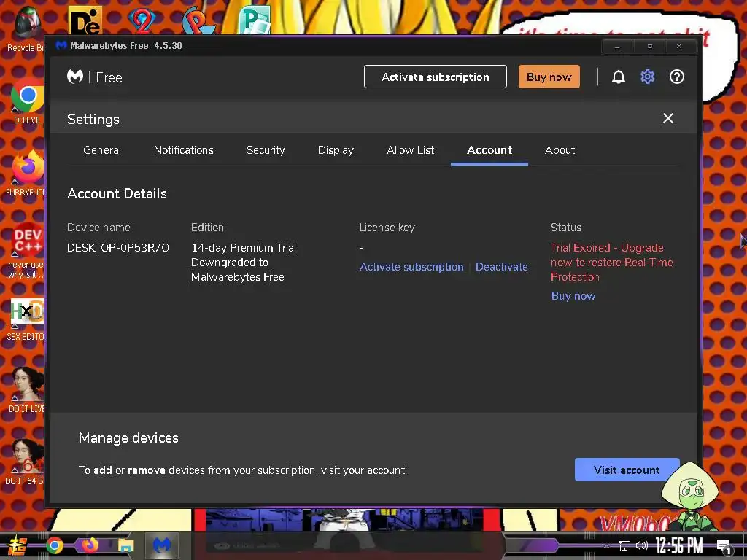747x560 pixels.
Task: Open the About tab
Action: pos(560,150)
